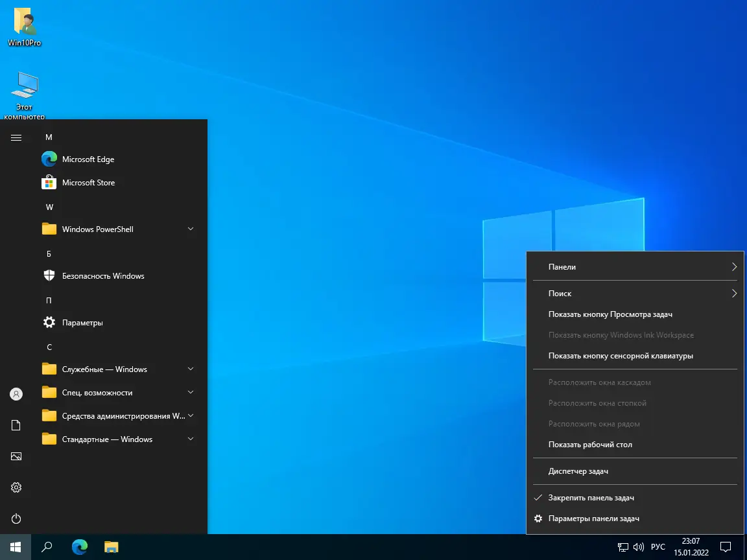Click the clock showing 23:07

[691, 547]
